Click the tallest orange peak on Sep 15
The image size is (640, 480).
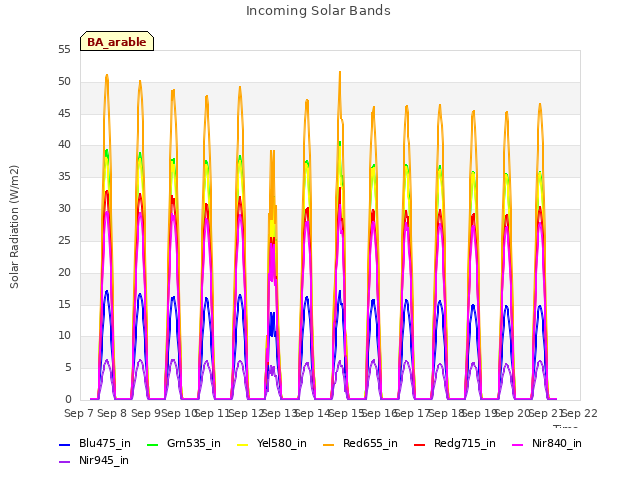340,73
